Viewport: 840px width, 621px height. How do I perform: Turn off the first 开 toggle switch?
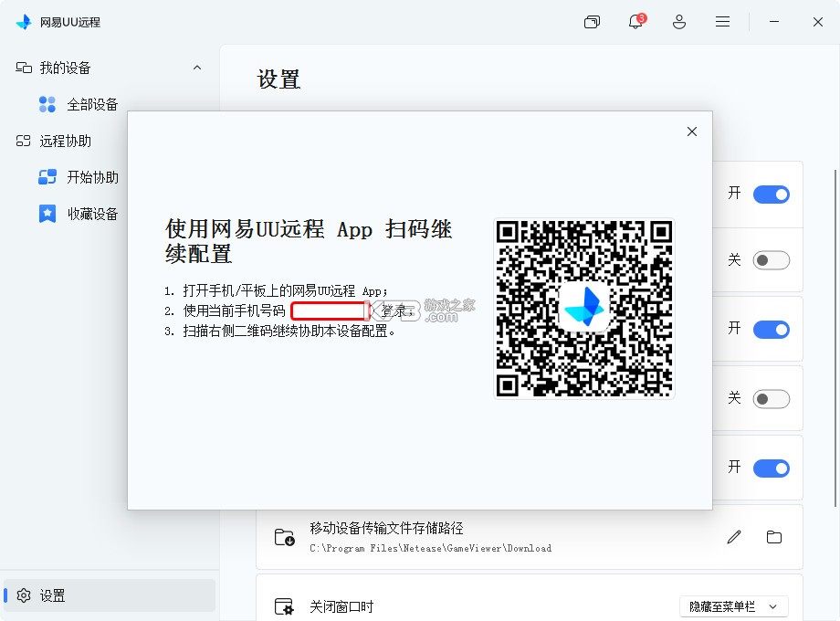[x=772, y=194]
